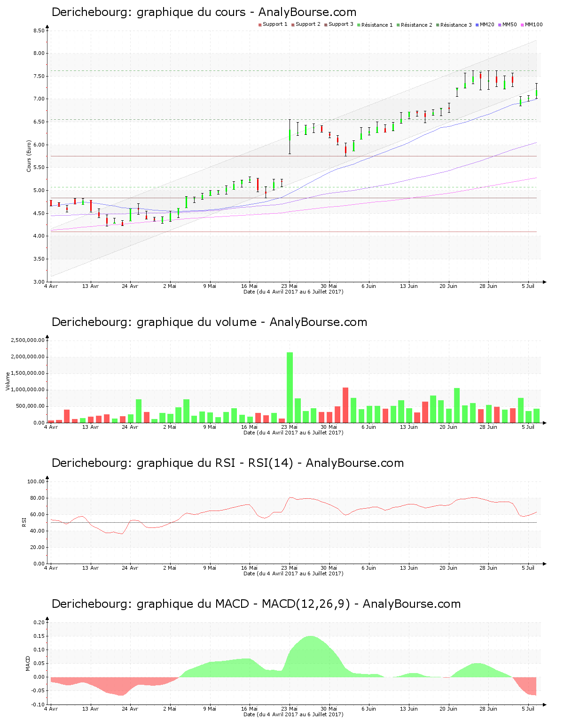Click the 500,000.00 volume axis value
This screenshot has width=564, height=728.
coord(30,406)
